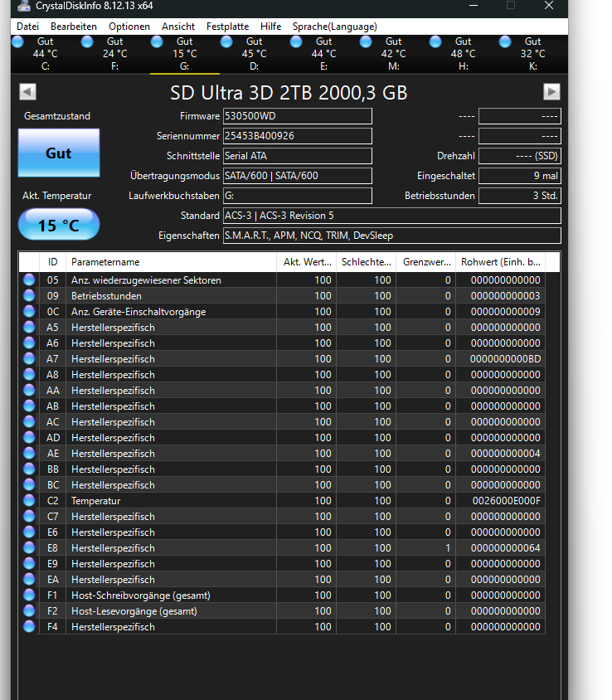Click status orb of attribute F4 row
The width and height of the screenshot is (612, 700).
click(x=29, y=626)
